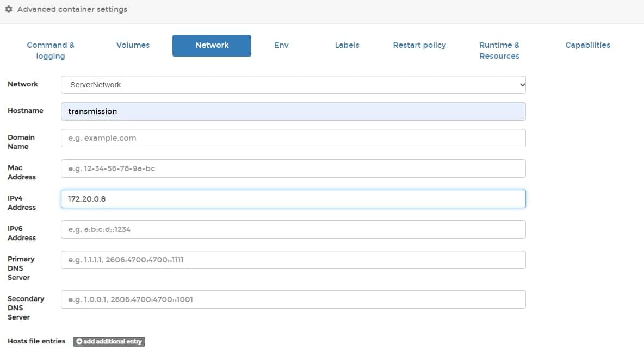The image size is (644, 363).
Task: Focus the Domain Name input field
Action: point(293,138)
